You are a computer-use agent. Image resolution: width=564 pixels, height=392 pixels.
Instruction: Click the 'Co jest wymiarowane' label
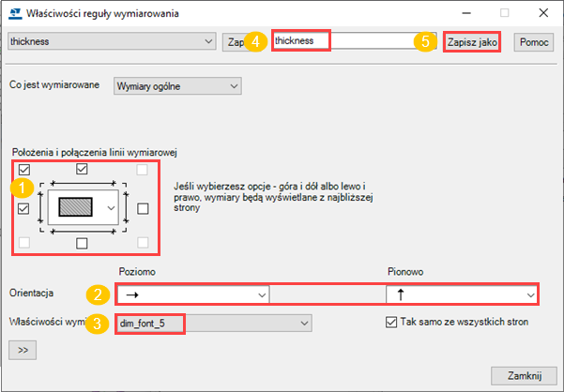coord(54,85)
